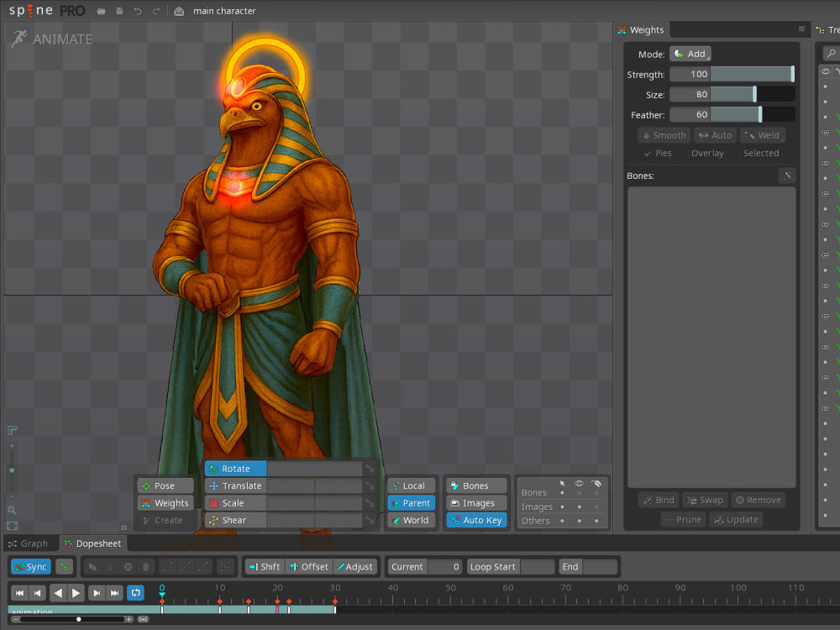Open the Mode Add dropdown
Screen dimensions: 840x630
pos(690,54)
